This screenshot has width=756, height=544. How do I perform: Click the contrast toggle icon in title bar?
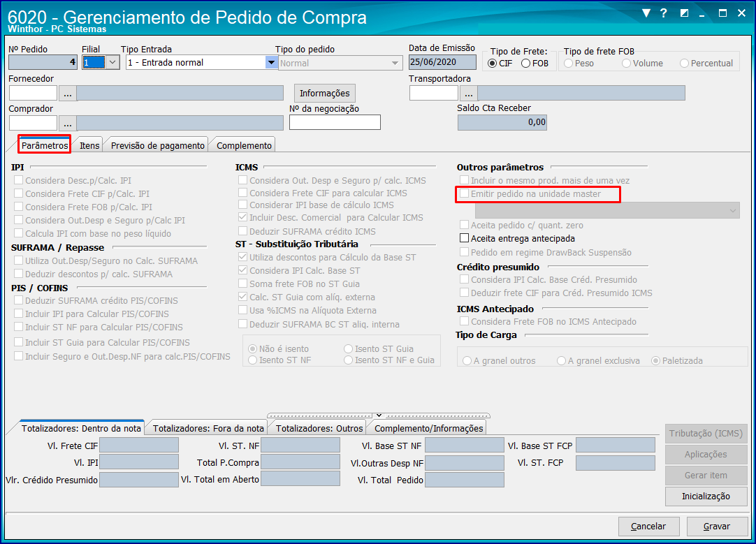684,13
